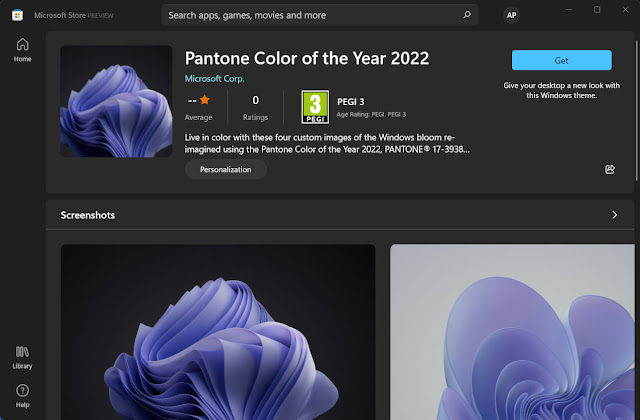
Task: Expand the truncated theme description text
Action: click(327, 143)
